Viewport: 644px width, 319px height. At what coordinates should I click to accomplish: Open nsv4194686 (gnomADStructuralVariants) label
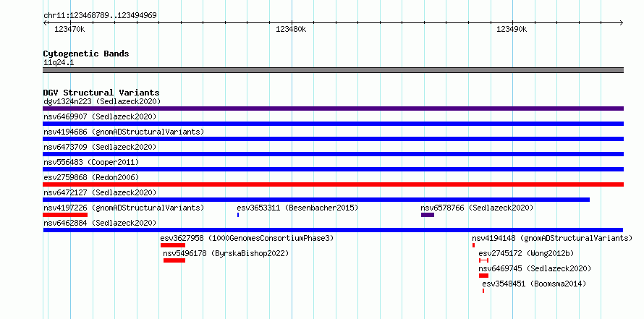pos(124,132)
